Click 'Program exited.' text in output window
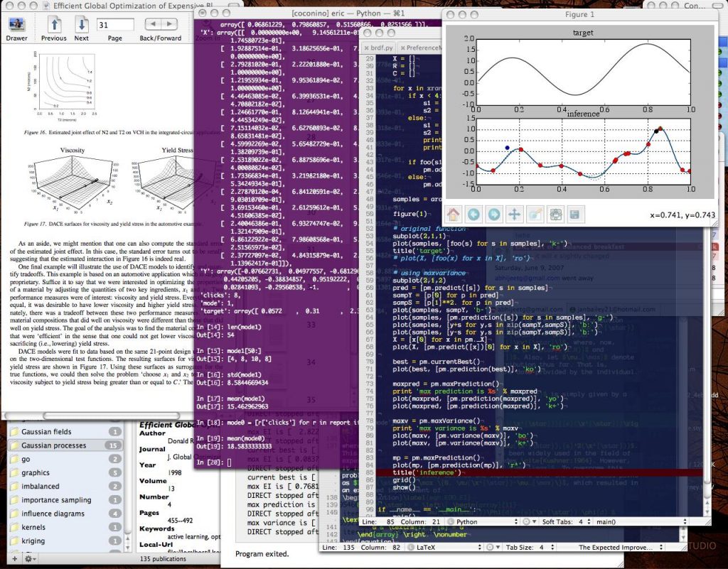The height and width of the screenshot is (569, 728). coord(262,554)
